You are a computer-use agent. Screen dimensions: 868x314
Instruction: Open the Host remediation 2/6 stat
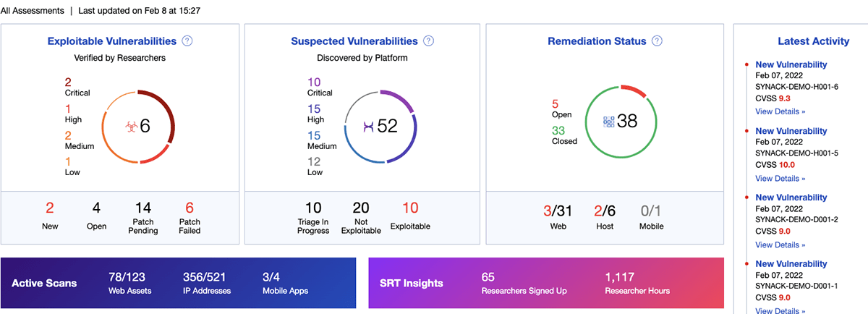(x=605, y=211)
